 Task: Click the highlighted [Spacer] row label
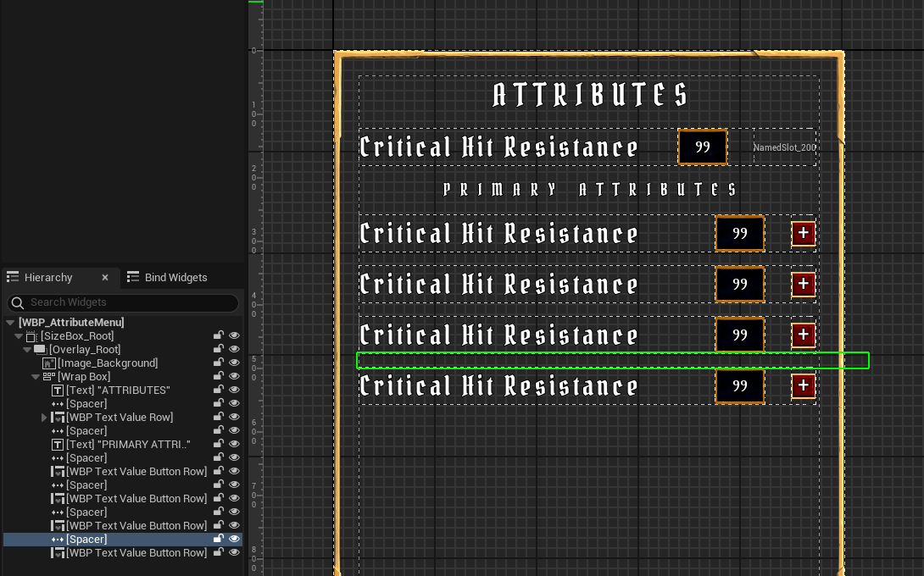click(86, 540)
